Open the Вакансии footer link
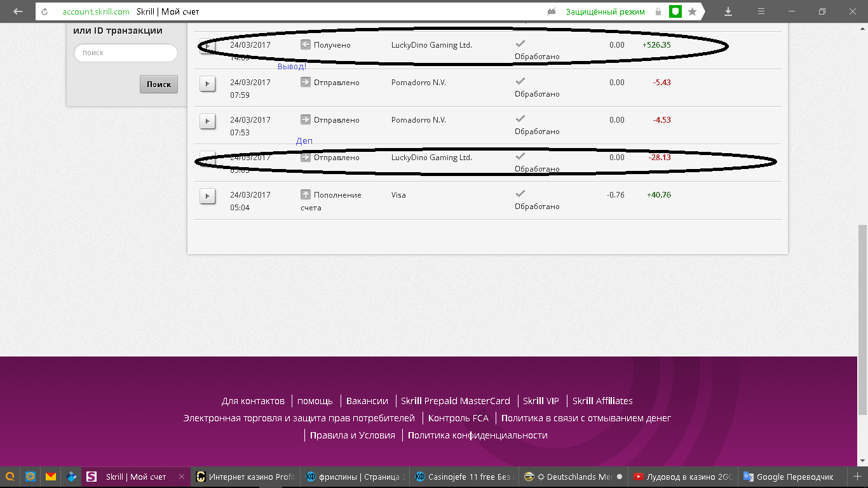 tap(367, 401)
